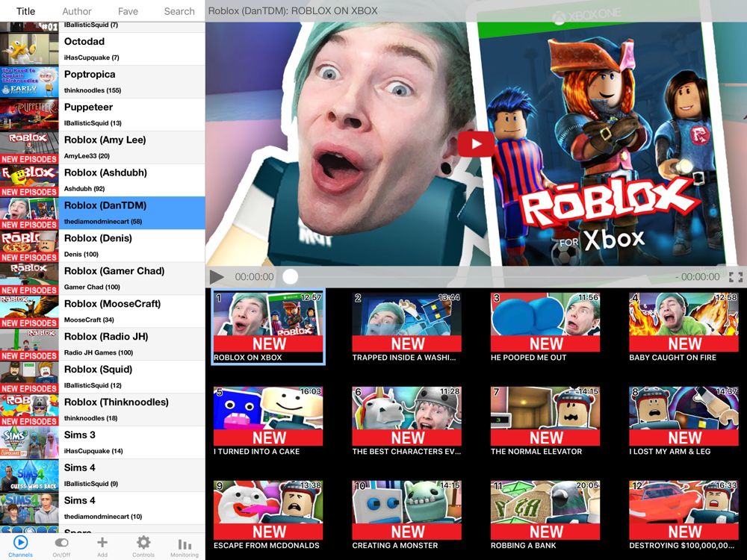The image size is (747, 560).
Task: Start playback with the play triangle
Action: [x=217, y=277]
